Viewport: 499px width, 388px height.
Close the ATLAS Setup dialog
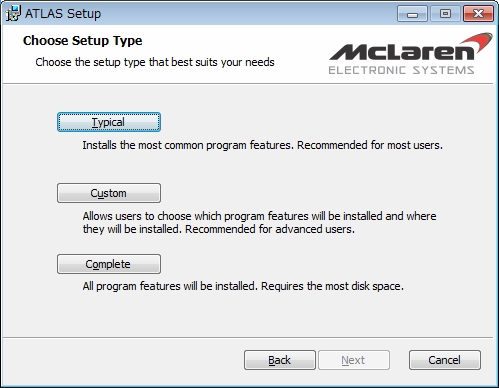click(x=478, y=14)
